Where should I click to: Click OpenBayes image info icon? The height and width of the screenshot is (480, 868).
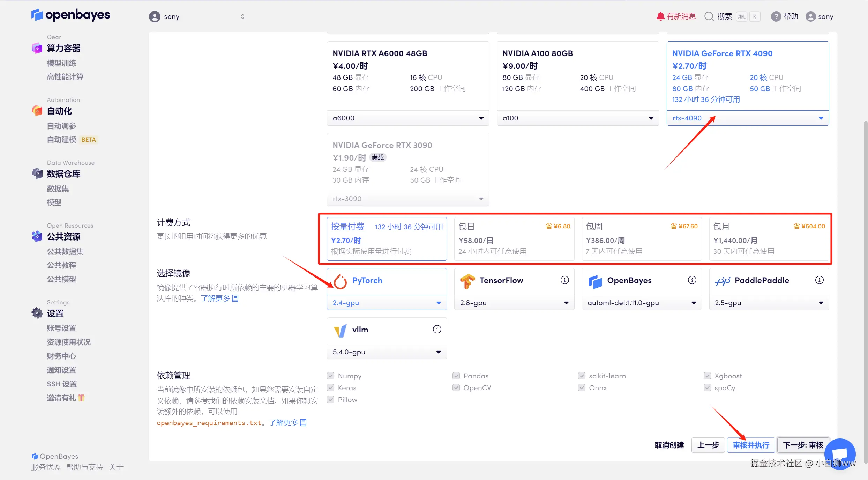click(692, 280)
